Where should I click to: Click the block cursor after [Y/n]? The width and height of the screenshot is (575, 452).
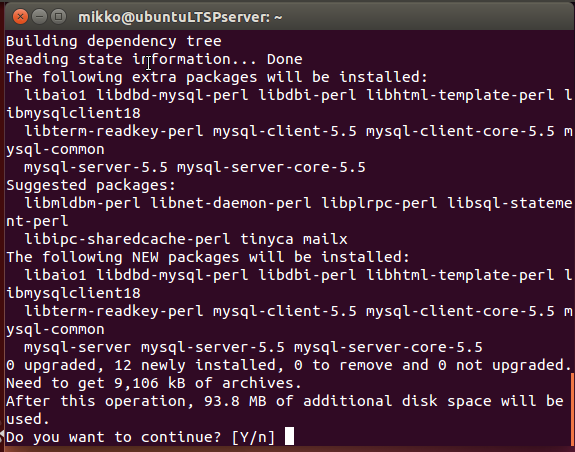point(289,436)
